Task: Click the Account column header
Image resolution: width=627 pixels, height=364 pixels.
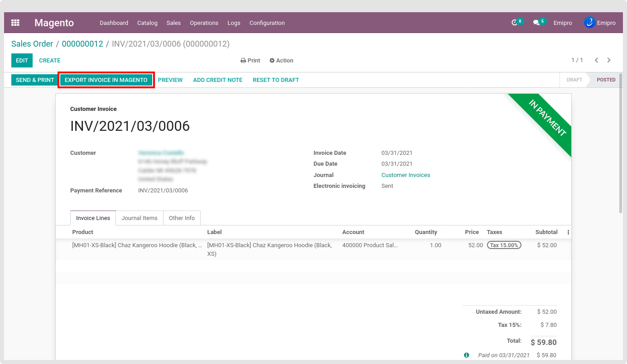Action: coord(353,232)
